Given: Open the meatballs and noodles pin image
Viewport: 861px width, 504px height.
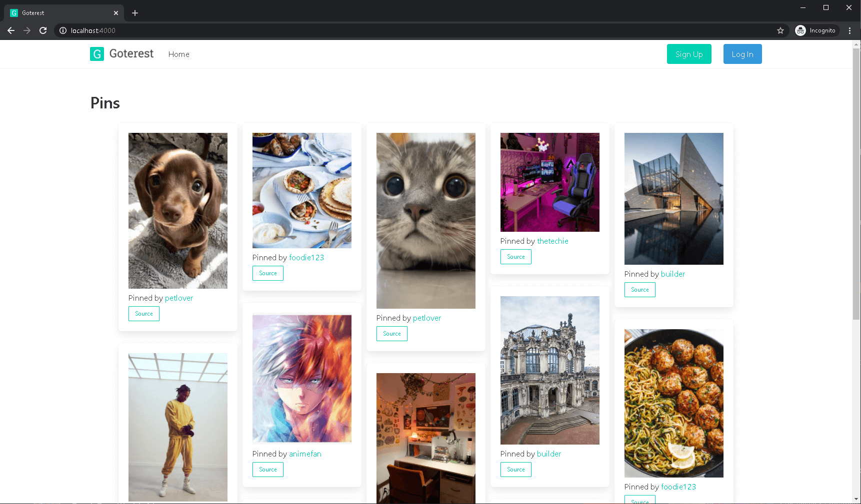Looking at the screenshot, I should (674, 403).
